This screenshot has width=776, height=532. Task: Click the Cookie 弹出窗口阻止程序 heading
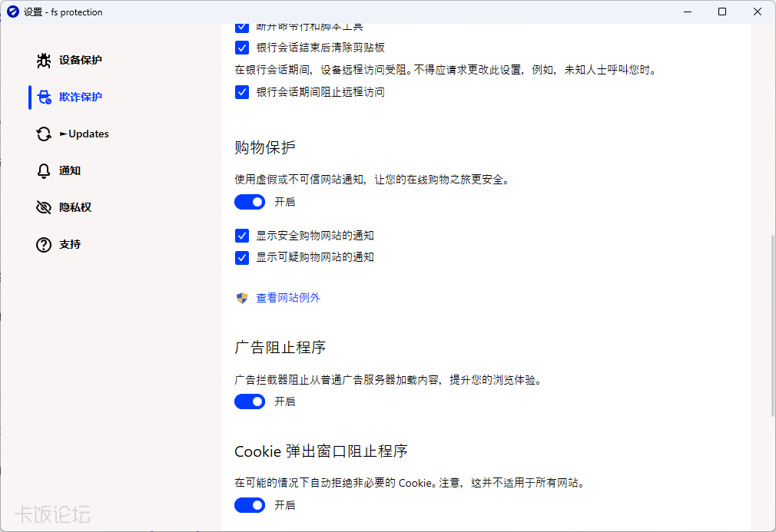[321, 451]
